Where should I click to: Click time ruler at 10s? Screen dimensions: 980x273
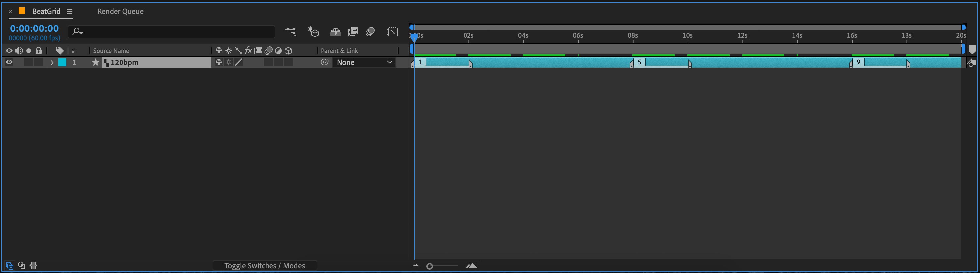point(687,36)
